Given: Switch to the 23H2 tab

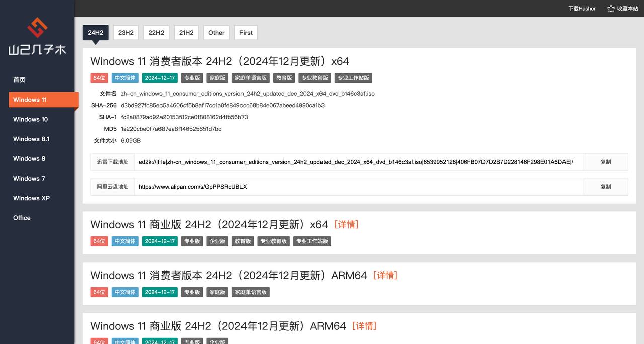Looking at the screenshot, I should (x=126, y=33).
